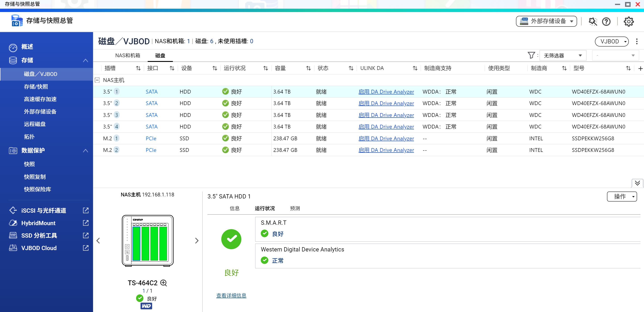Open the 操作 actions dropdown

point(622,196)
